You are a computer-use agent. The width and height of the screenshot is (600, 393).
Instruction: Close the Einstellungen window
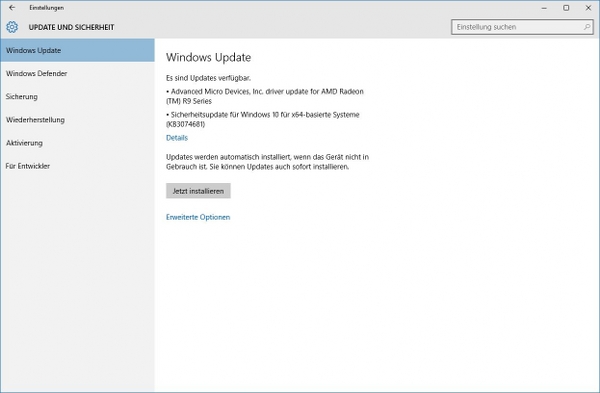(x=588, y=8)
